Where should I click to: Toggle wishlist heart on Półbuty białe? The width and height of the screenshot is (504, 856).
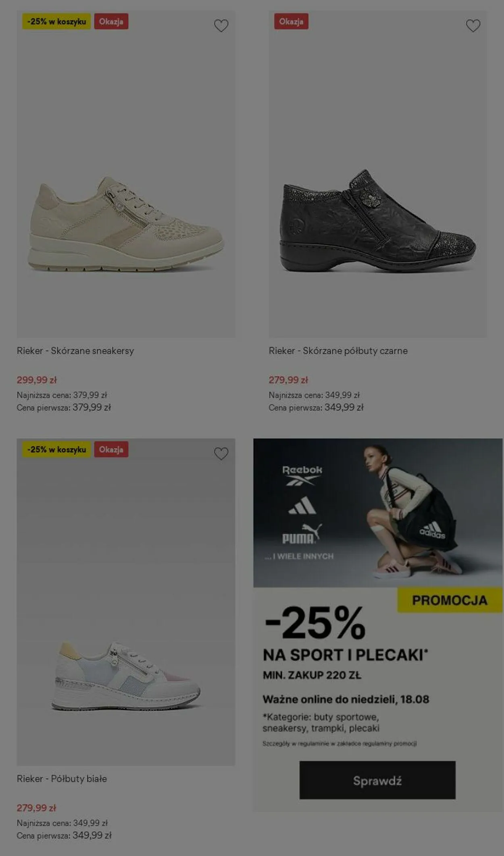pyautogui.click(x=221, y=454)
